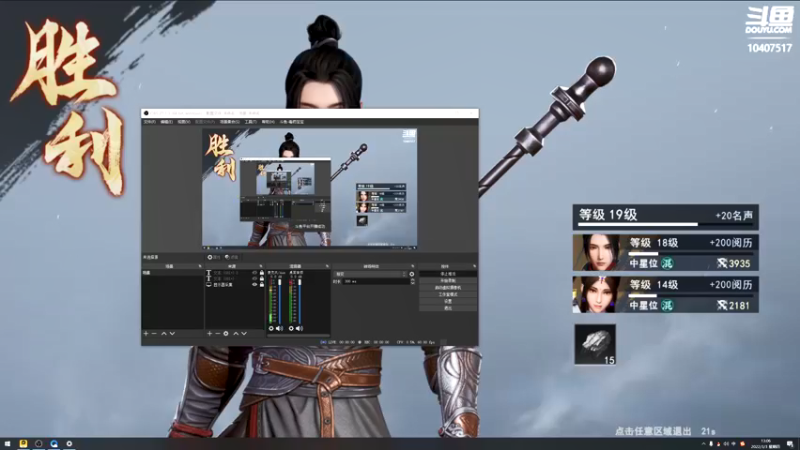
Task: Click the level 18 hero portrait row
Action: [665, 253]
